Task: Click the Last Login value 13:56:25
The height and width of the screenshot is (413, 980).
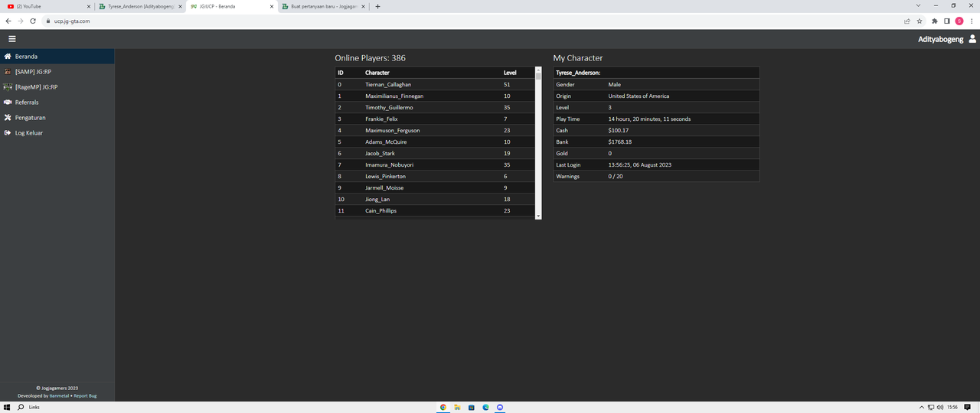Action: point(640,164)
